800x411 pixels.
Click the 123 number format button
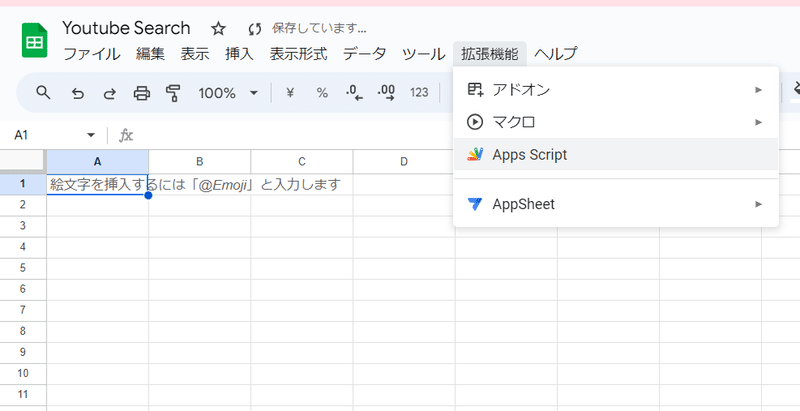[x=419, y=93]
